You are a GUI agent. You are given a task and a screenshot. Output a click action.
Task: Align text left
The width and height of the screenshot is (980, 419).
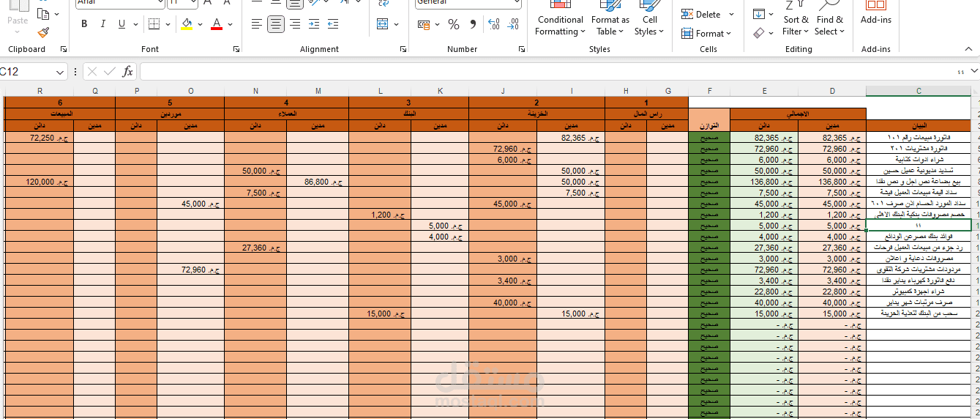coord(256,24)
